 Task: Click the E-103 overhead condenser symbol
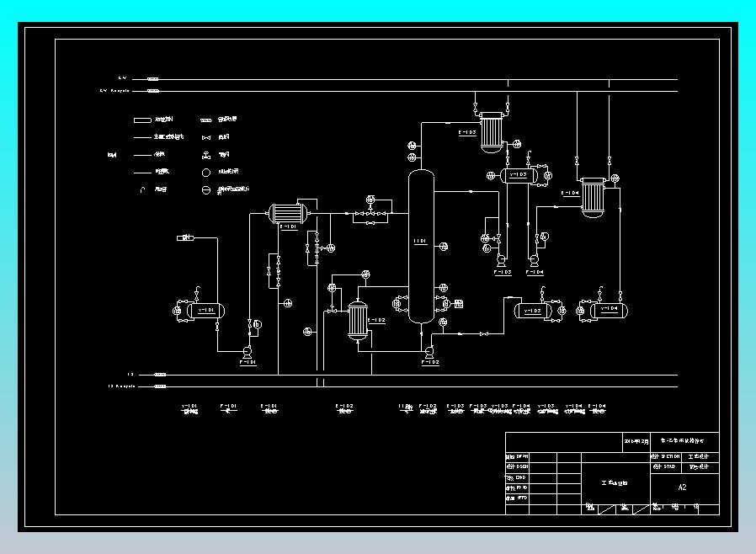(492, 132)
